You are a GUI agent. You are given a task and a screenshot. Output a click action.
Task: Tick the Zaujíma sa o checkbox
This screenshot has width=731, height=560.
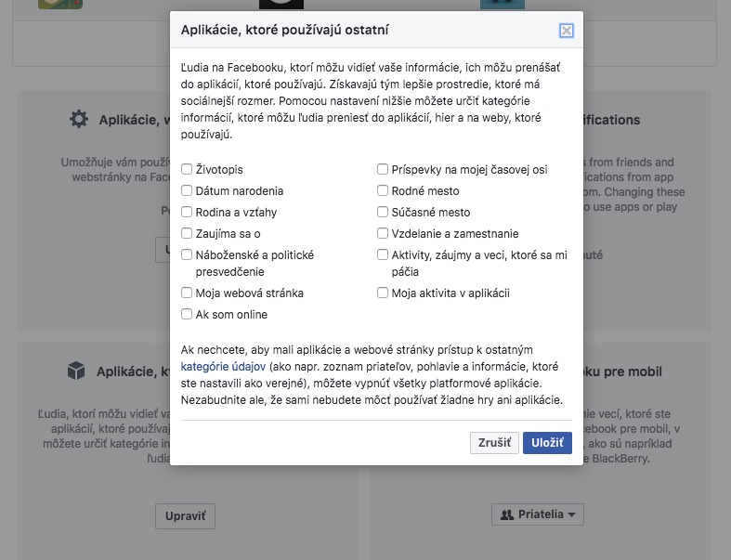[x=187, y=233]
